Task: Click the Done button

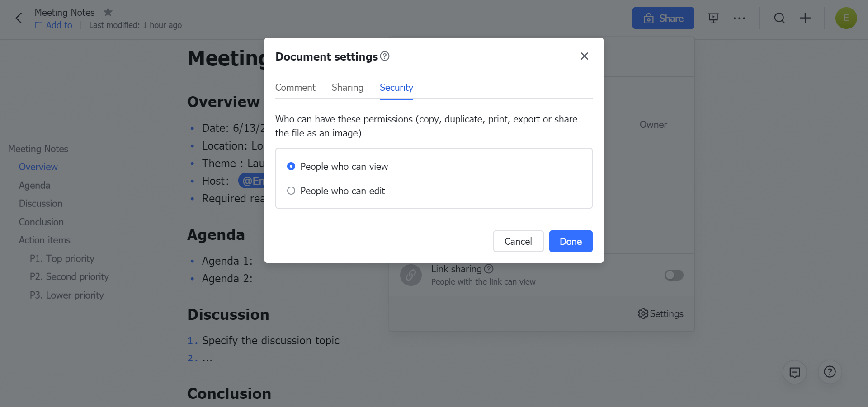Action: [571, 241]
